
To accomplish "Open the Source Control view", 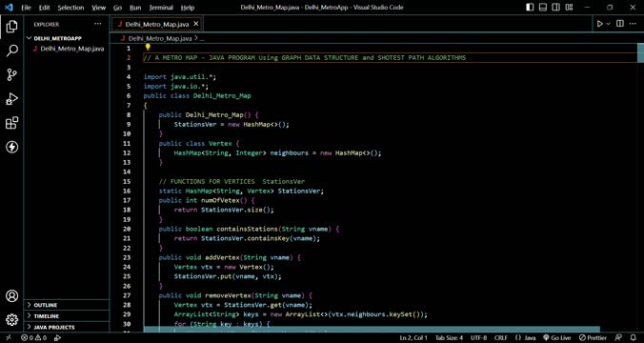I will point(12,74).
